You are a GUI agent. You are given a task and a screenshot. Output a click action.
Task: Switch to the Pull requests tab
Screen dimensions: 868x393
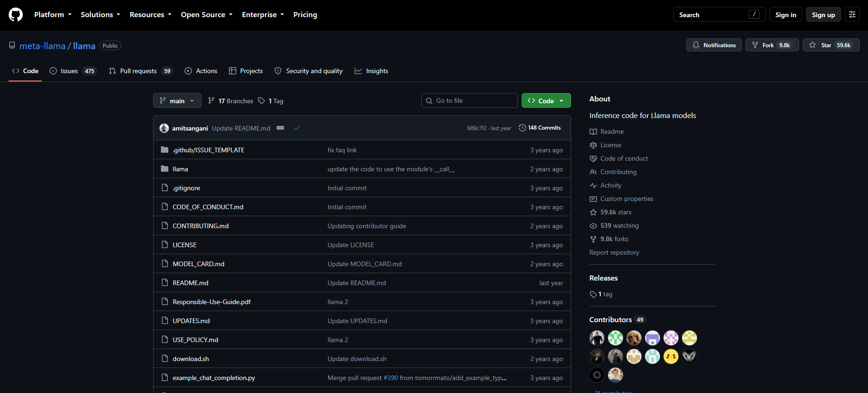pos(140,71)
